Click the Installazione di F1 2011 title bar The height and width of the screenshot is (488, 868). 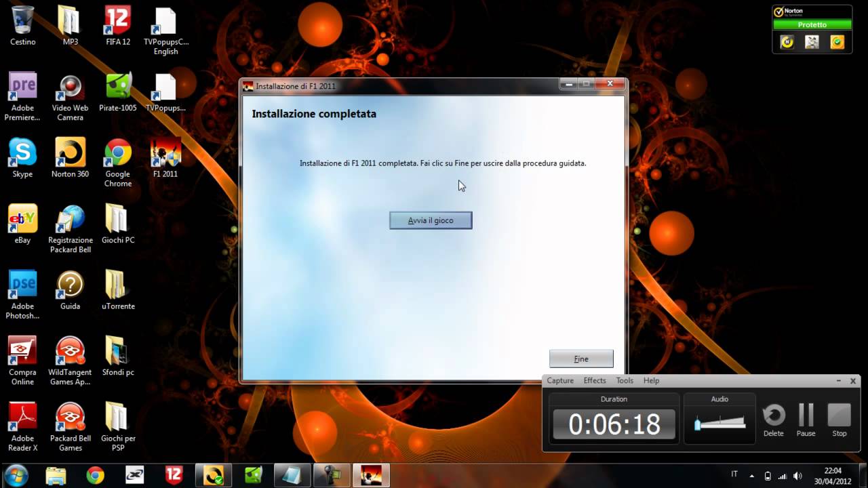pyautogui.click(x=400, y=86)
